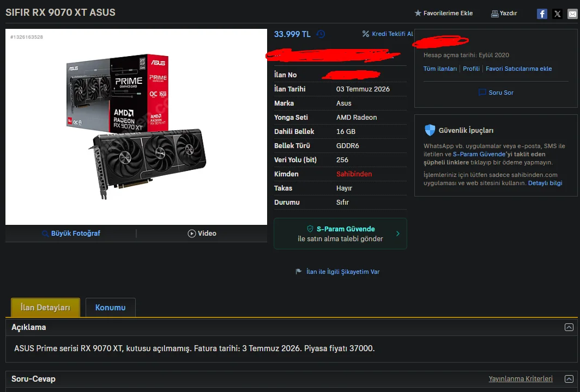The height and width of the screenshot is (392, 580).
Task: Click the Yonga Seti value AMD Radeon
Action: click(x=357, y=118)
